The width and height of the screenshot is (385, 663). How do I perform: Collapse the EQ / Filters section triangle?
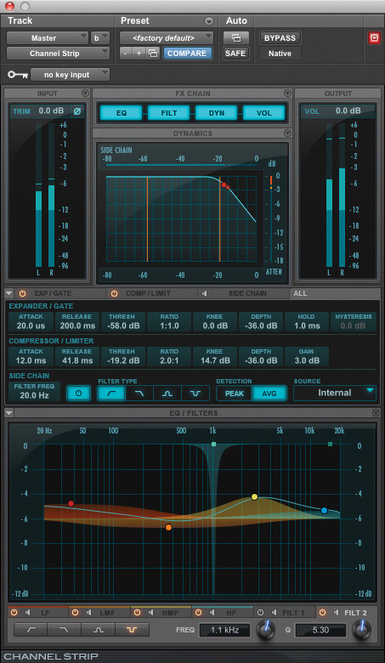[x=8, y=413]
